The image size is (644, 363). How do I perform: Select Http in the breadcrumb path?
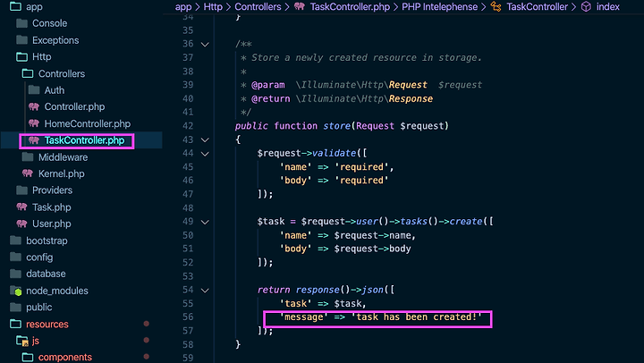pyautogui.click(x=213, y=6)
